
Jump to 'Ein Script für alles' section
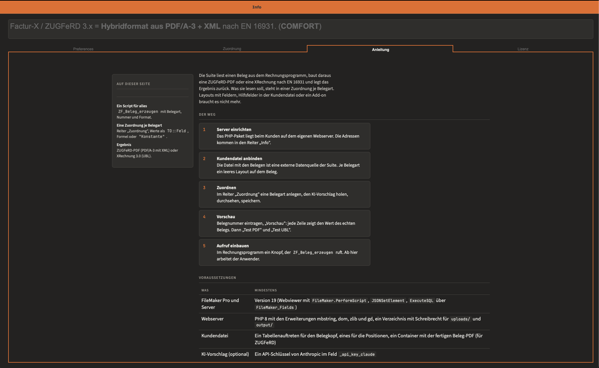tap(132, 106)
